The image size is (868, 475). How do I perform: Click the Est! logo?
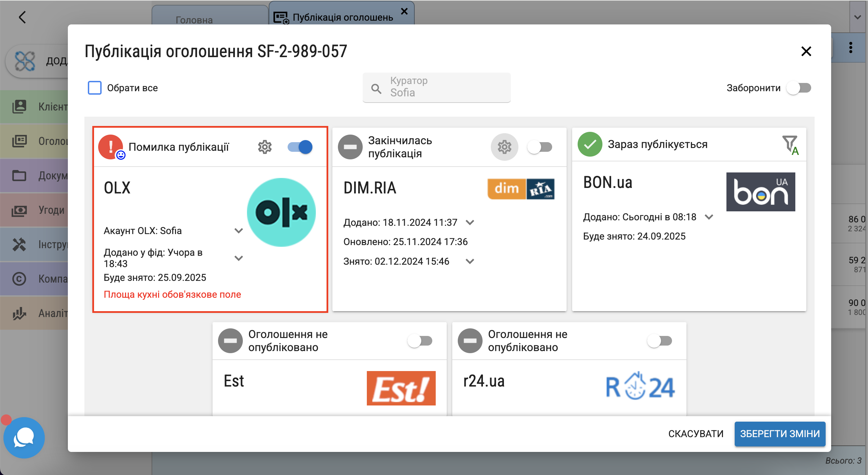(401, 388)
